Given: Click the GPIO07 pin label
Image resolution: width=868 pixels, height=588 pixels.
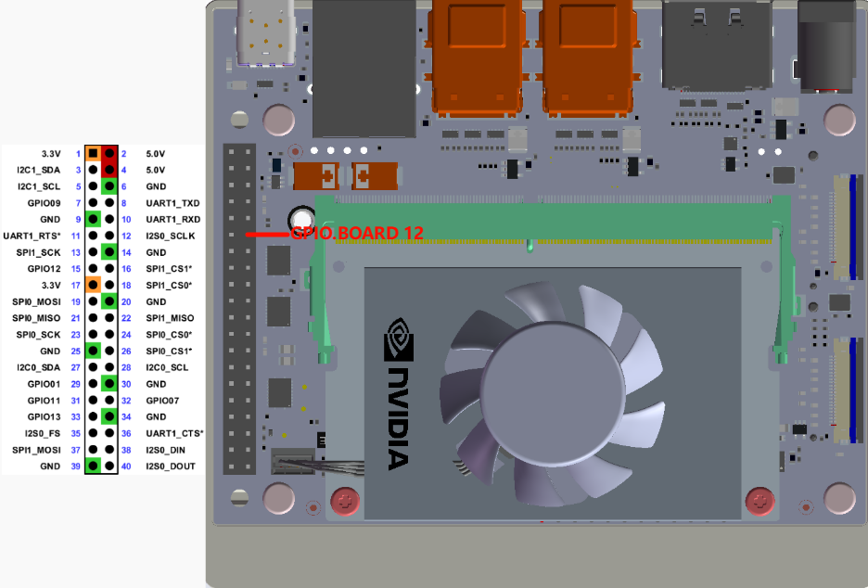Looking at the screenshot, I should click(x=163, y=400).
